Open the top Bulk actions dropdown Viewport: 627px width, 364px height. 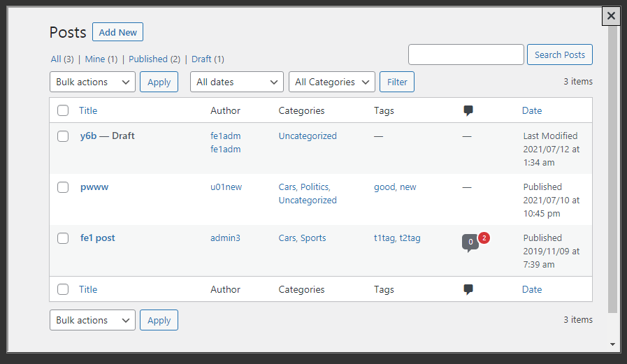pos(92,82)
